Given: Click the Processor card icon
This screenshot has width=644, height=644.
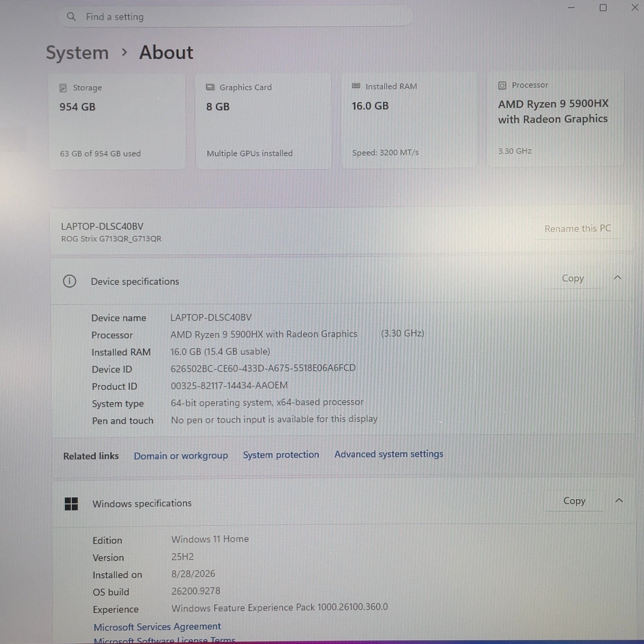Looking at the screenshot, I should pos(502,85).
